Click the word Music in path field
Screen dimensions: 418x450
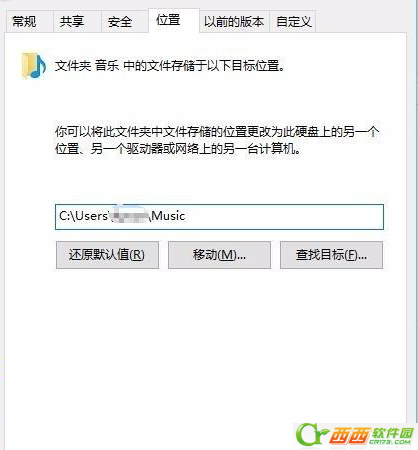pos(168,216)
